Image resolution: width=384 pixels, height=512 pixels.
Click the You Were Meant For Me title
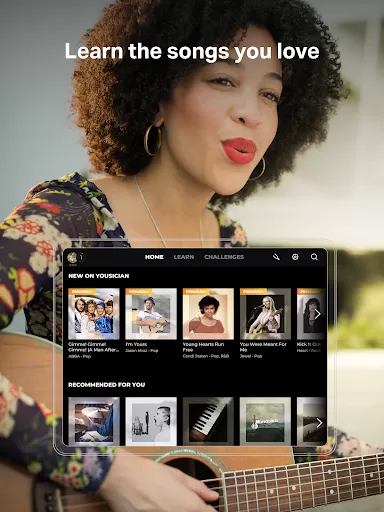click(x=263, y=347)
